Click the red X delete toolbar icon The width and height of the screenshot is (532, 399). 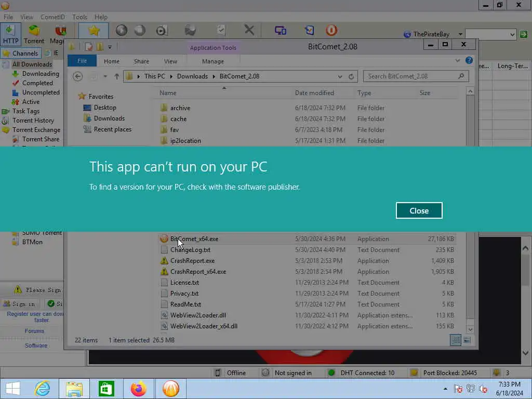click(249, 30)
